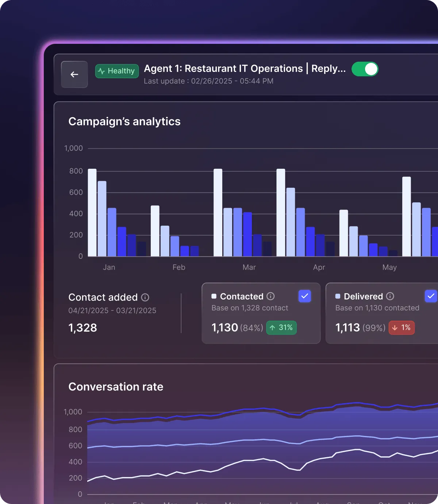
Task: Disable the agent with the green toggle switch
Action: coord(365,69)
